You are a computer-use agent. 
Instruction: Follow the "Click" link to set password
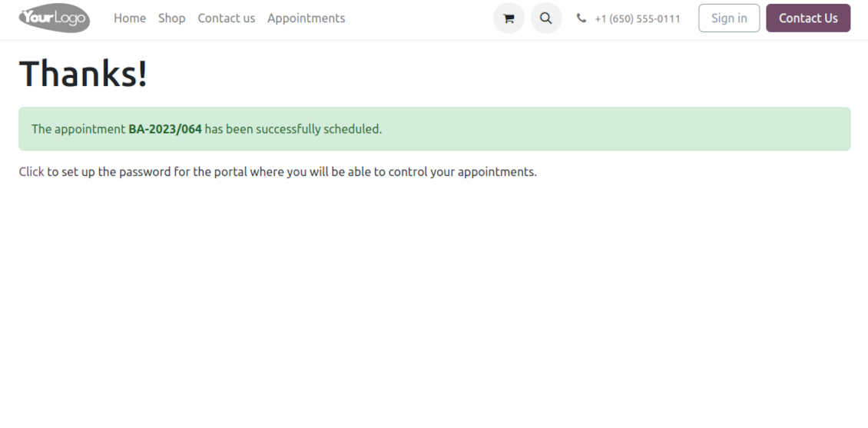(31, 172)
